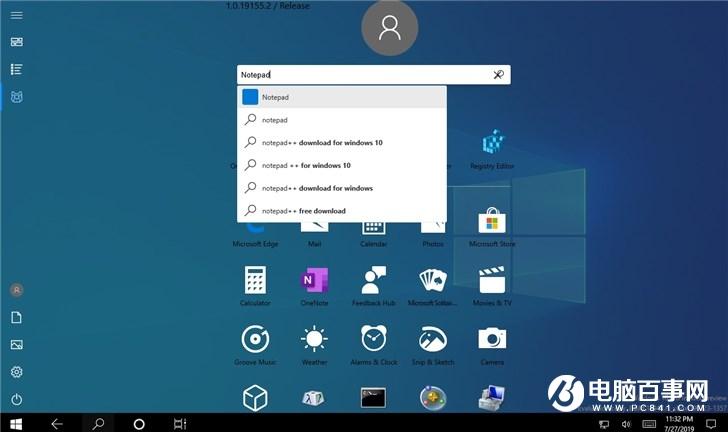Viewport: 728px width, 432px height.
Task: Open Documents from the sidebar
Action: point(16,317)
